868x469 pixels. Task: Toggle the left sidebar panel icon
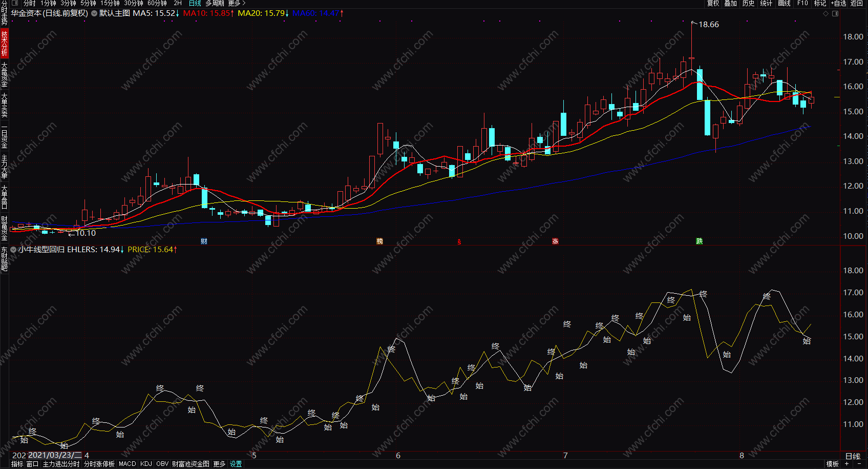(14, 3)
